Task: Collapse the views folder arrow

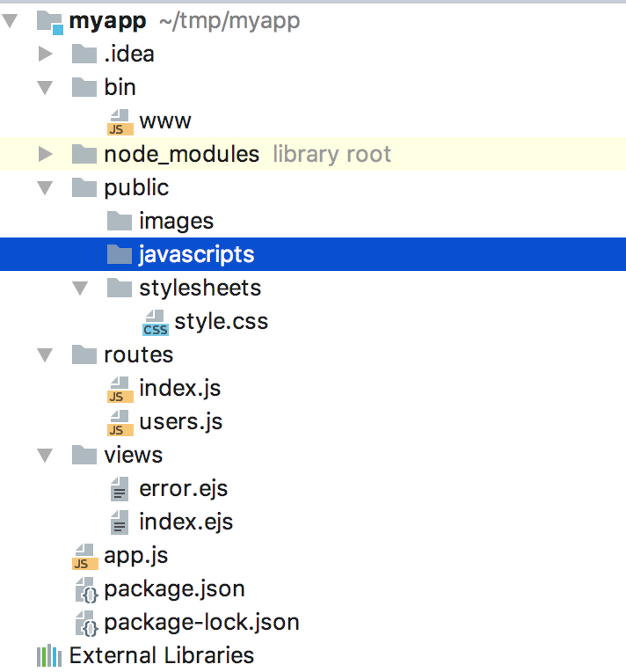Action: [46, 456]
